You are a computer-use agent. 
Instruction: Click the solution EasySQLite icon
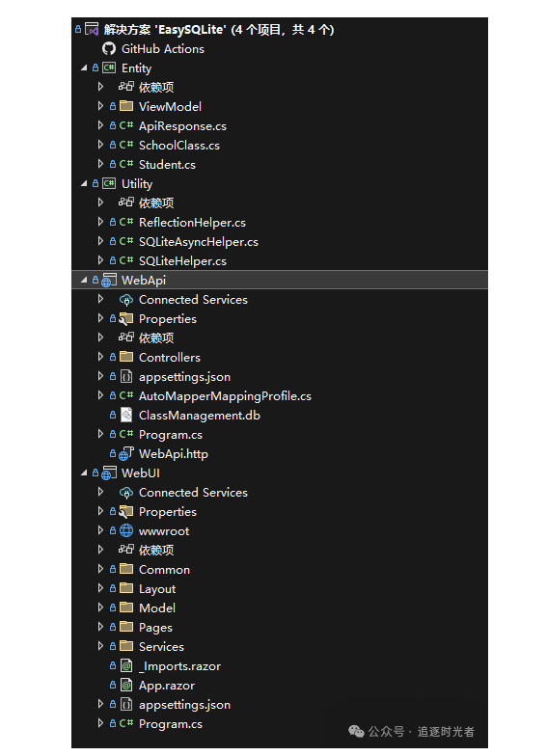92,29
